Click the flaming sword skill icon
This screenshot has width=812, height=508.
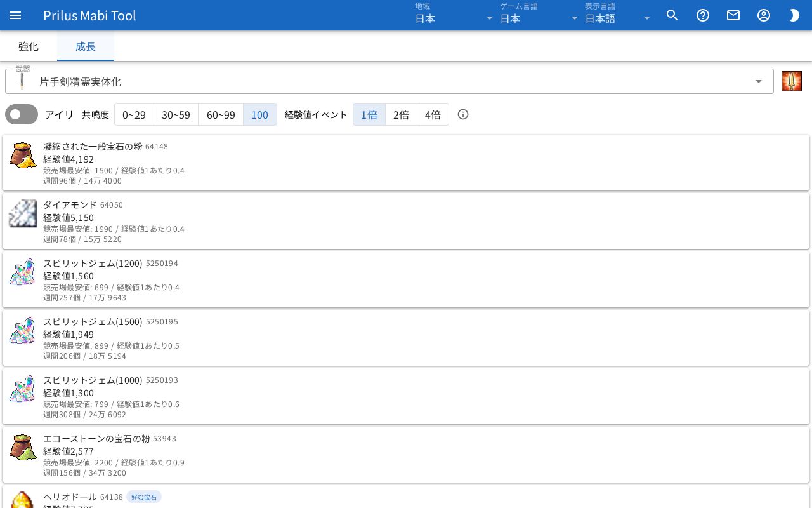click(792, 81)
